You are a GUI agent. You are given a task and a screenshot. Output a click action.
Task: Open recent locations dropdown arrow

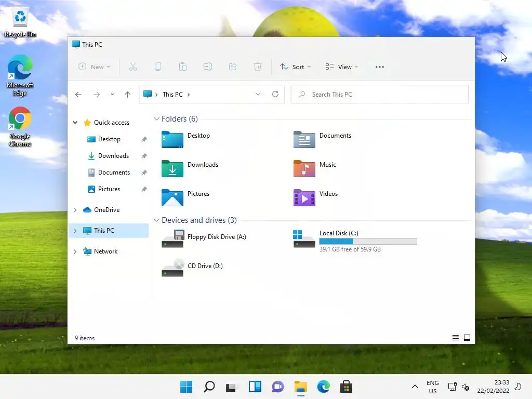tap(112, 95)
